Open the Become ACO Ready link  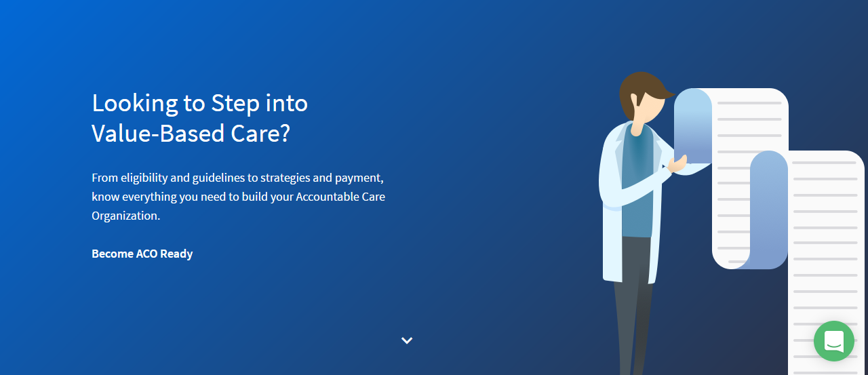point(142,254)
